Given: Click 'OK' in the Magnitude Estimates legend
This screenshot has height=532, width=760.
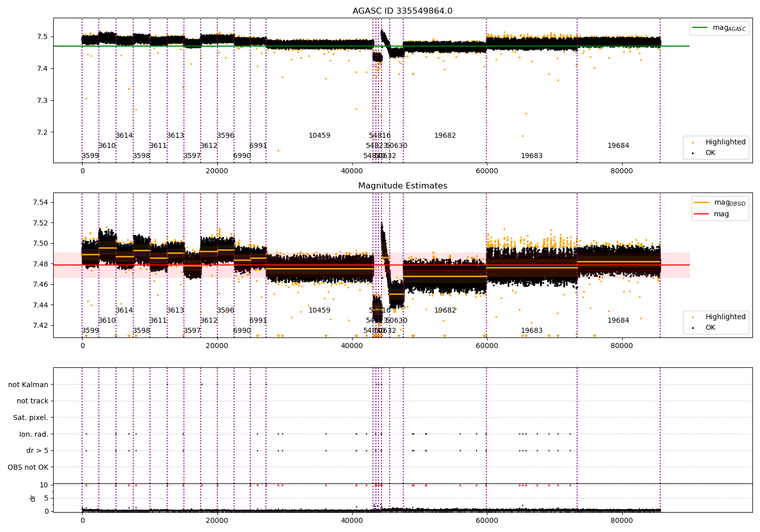Looking at the screenshot, I should click(x=710, y=327).
